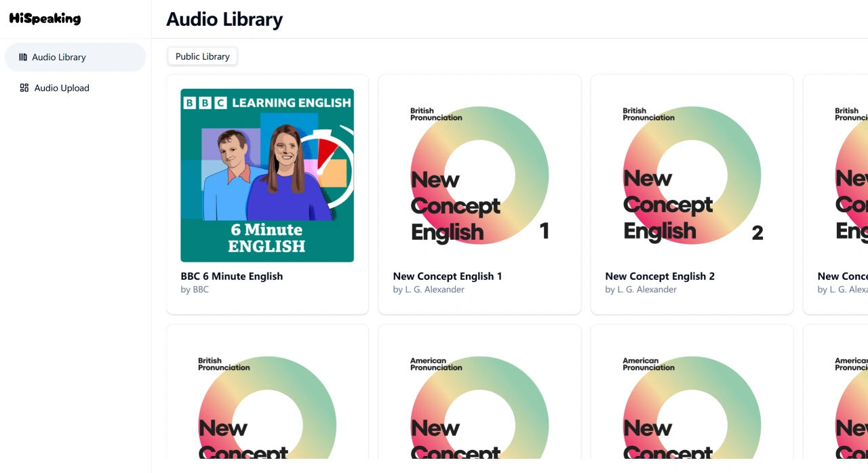Click the HiSpeaking logo
The height and width of the screenshot is (473, 868).
45,19
